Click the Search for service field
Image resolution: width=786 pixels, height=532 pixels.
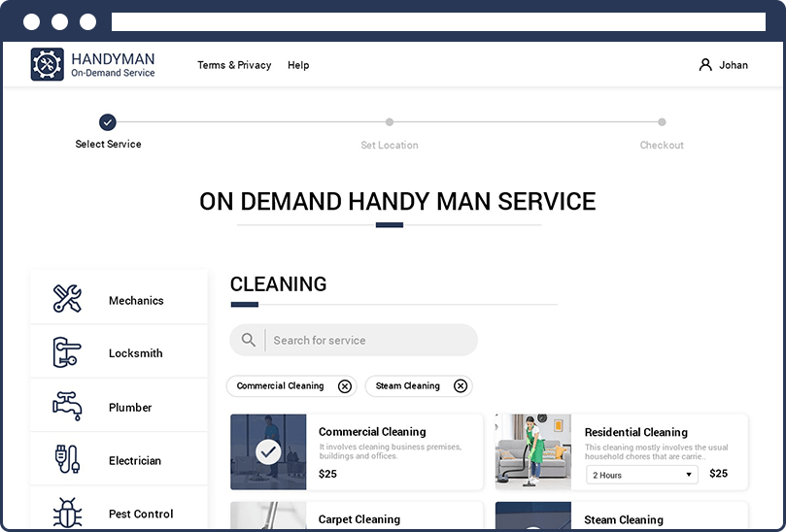pos(354,340)
